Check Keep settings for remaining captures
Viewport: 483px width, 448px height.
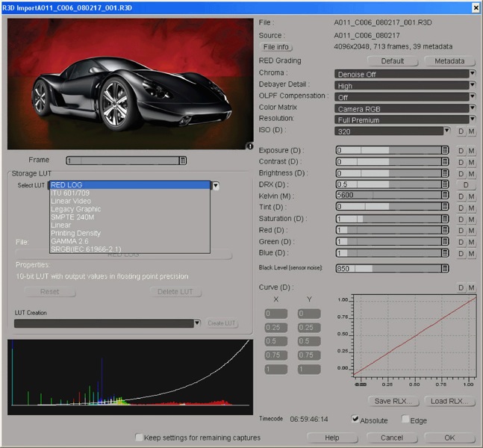139,437
